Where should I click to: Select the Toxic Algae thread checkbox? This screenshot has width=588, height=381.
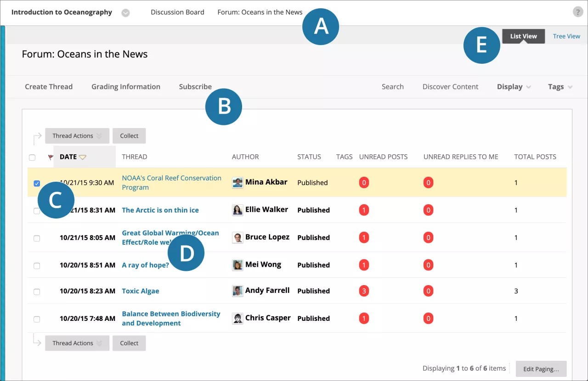point(37,291)
